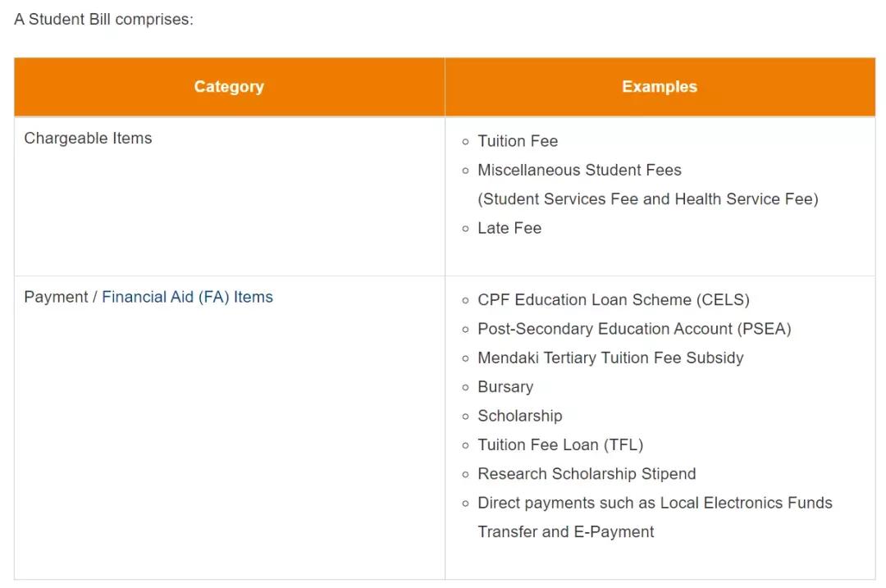Click the bullet marker beside Tuition Fee
The height and width of the screenshot is (588, 886).
466,142
